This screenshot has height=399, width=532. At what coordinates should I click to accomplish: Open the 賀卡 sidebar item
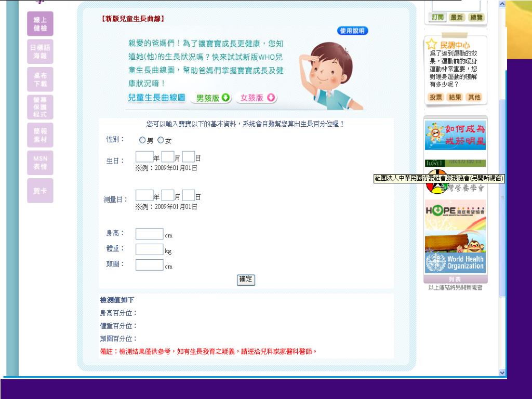point(40,191)
